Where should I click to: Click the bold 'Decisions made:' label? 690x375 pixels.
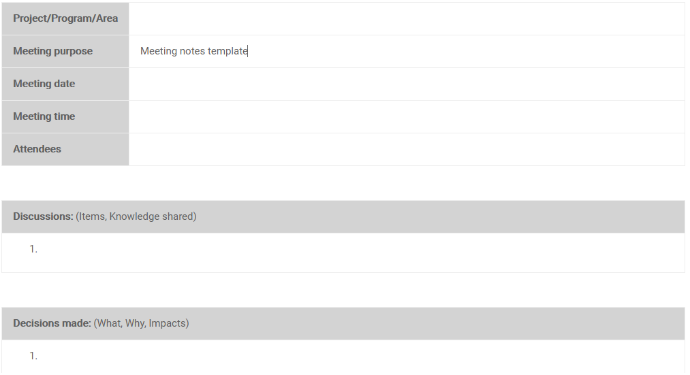click(52, 324)
